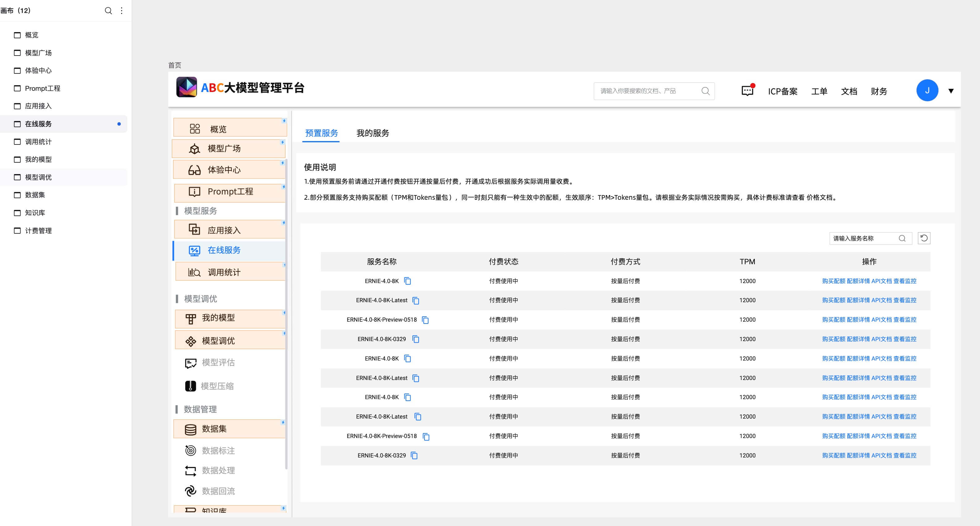The image size is (980, 526).
Task: Click the refresh icon beside service search
Action: pos(924,238)
